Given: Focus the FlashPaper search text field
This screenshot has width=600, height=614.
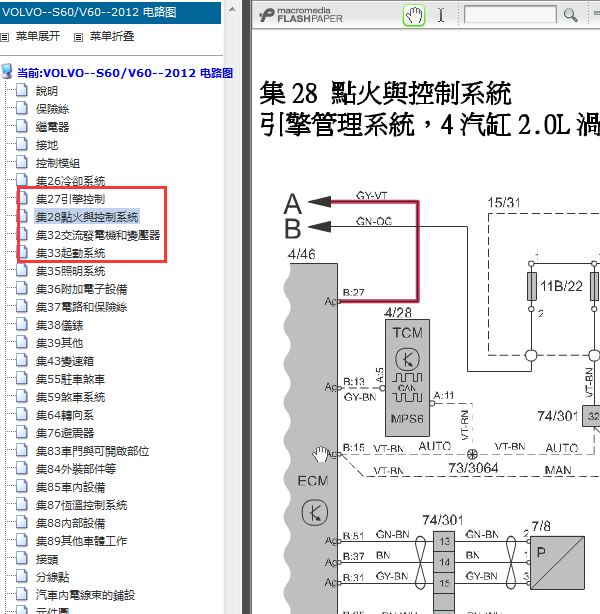Looking at the screenshot, I should [x=510, y=15].
